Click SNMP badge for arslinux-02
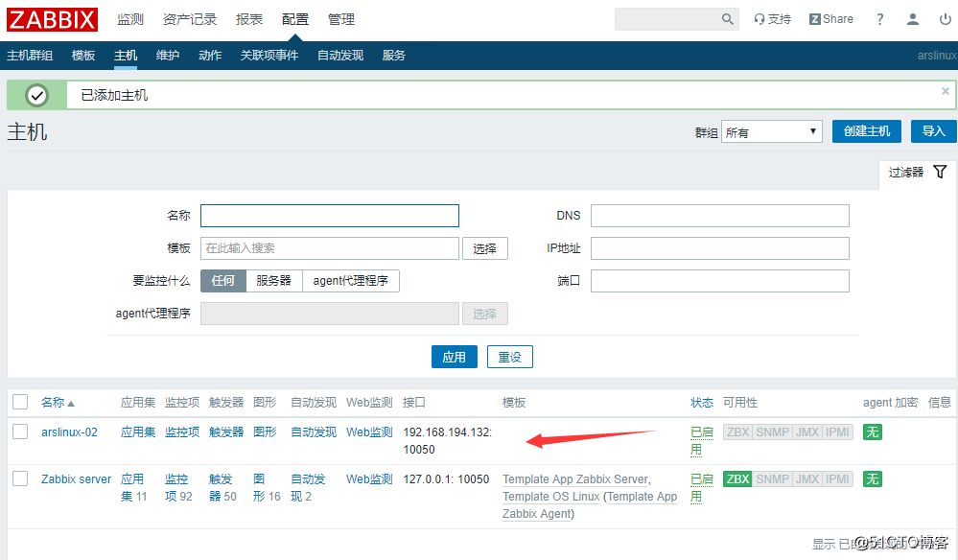The width and height of the screenshot is (958, 560). (x=772, y=432)
